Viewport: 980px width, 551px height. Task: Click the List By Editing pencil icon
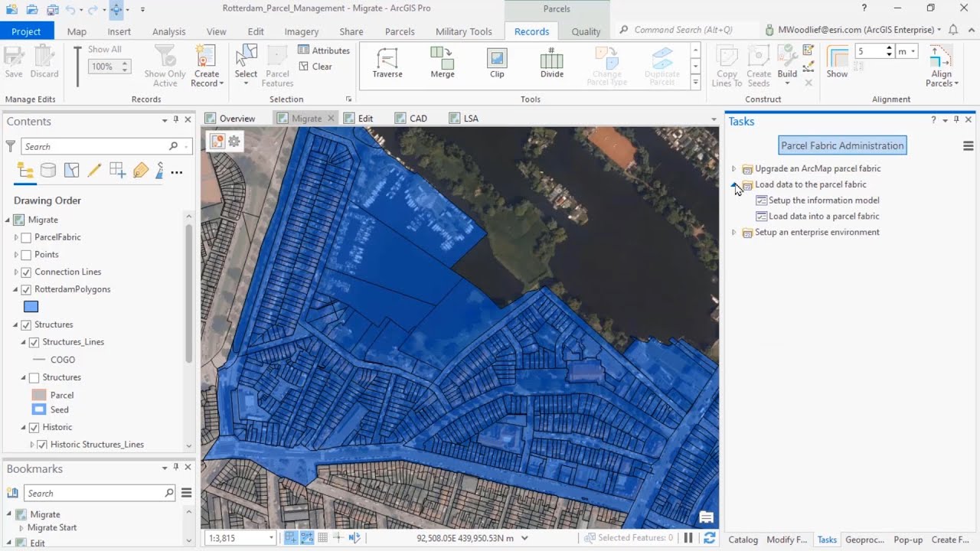pyautogui.click(x=94, y=171)
